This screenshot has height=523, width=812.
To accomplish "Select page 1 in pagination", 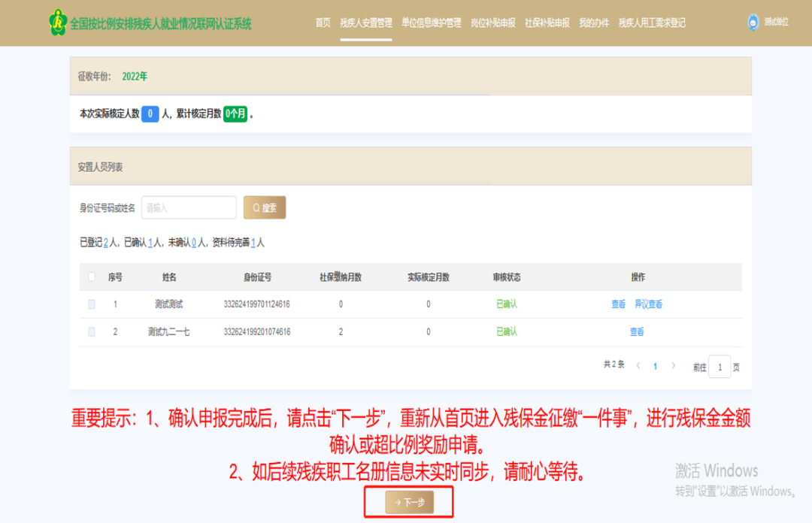I will click(655, 366).
